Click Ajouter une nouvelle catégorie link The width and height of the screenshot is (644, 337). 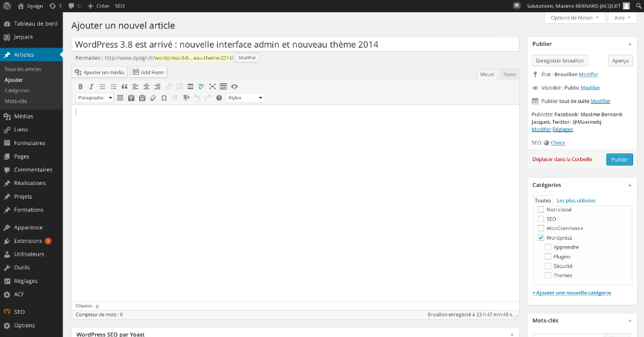pos(572,293)
